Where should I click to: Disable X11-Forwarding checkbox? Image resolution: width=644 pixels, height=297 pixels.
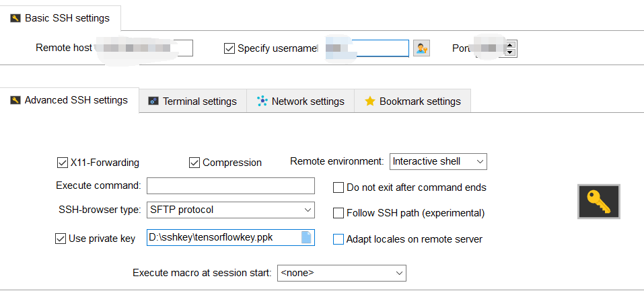(x=63, y=162)
